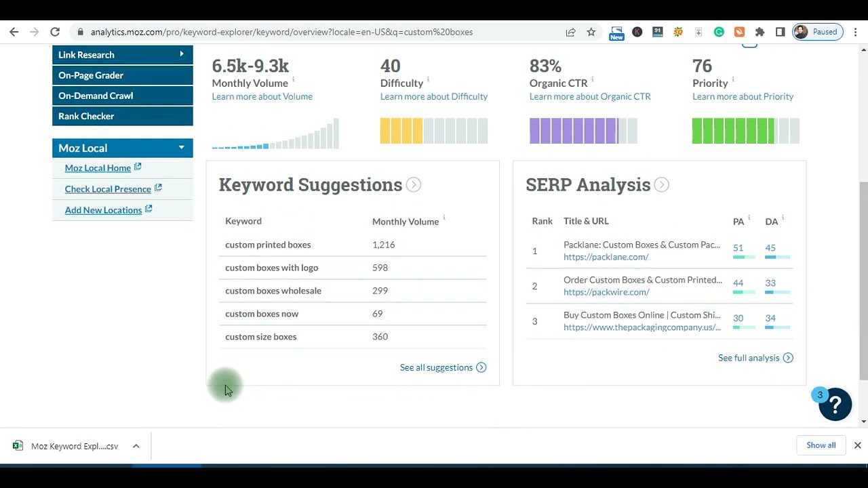Go forward in browser history

coord(35,32)
